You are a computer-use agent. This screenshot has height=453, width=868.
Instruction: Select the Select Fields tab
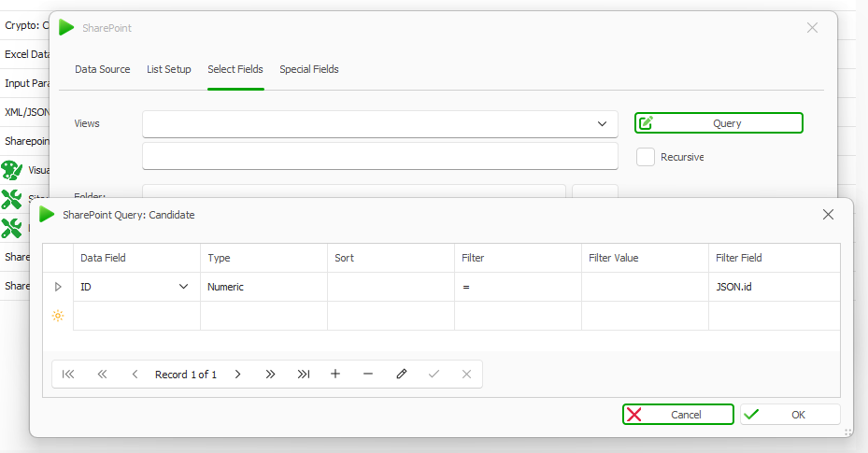[x=235, y=69]
